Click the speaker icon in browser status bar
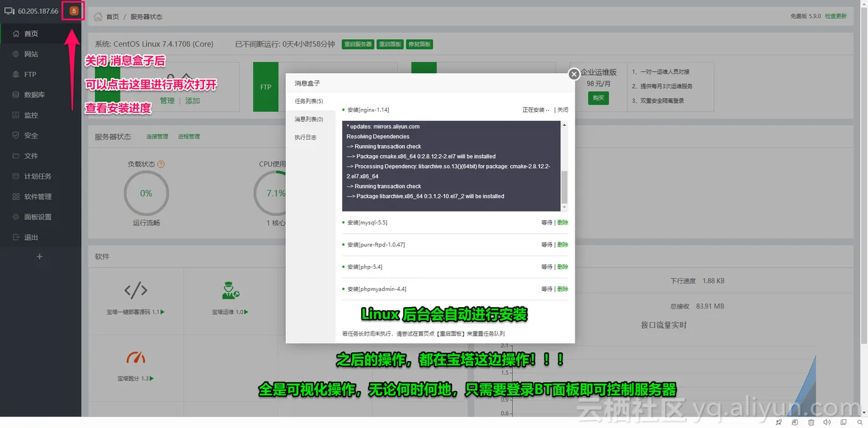Image resolution: width=868 pixels, height=428 pixels. click(x=826, y=422)
